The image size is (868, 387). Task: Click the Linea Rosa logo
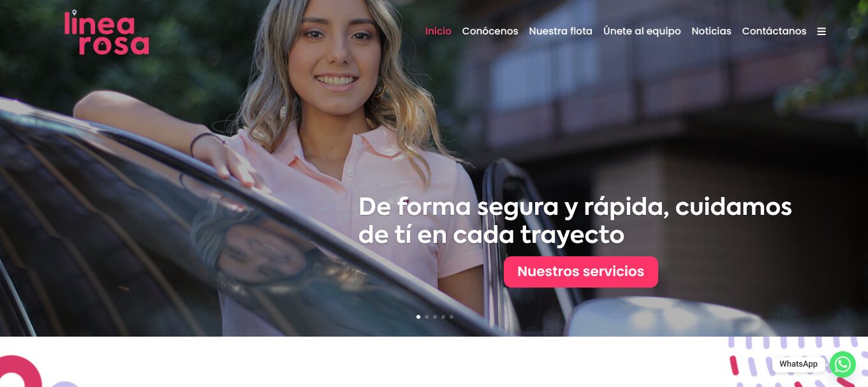coord(107,33)
